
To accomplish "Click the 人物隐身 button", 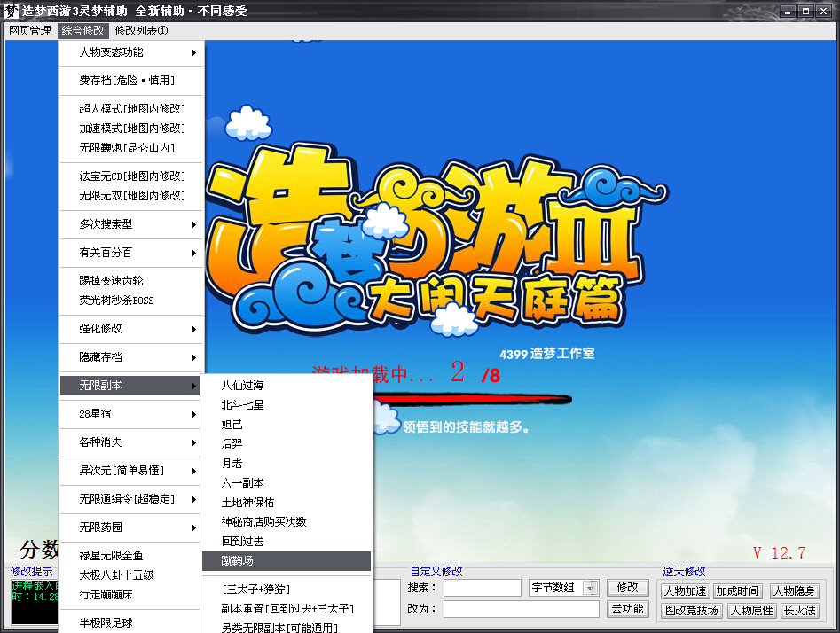I will click(x=794, y=591).
